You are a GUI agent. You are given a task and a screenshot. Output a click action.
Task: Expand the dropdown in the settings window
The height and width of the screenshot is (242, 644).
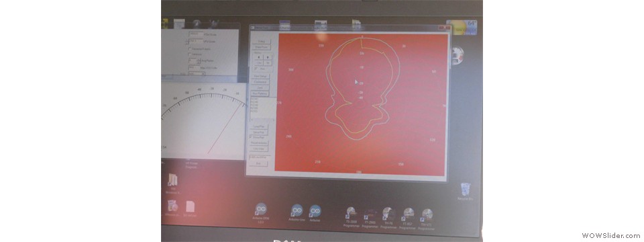(x=197, y=74)
